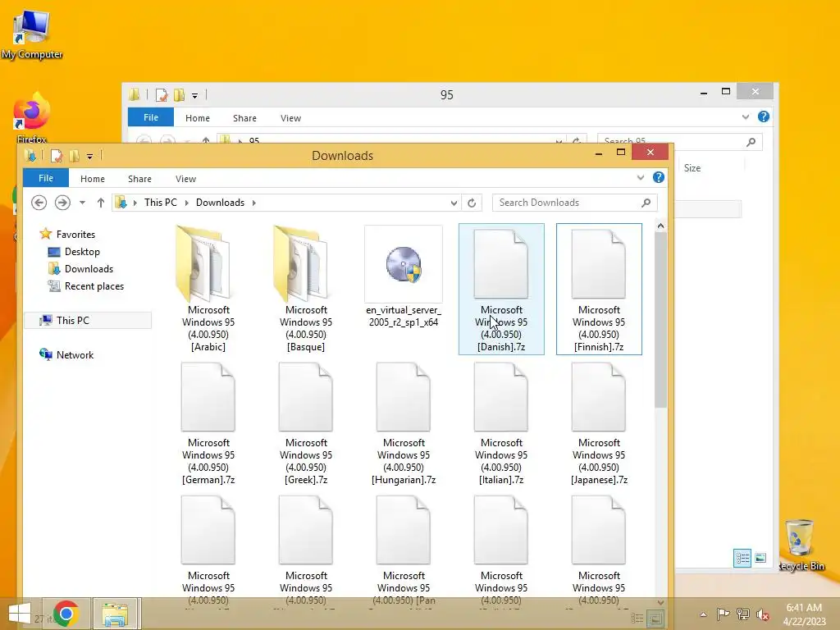The height and width of the screenshot is (630, 840).
Task: Select Windows 95 [Hungarian].7z file
Action: tap(404, 423)
